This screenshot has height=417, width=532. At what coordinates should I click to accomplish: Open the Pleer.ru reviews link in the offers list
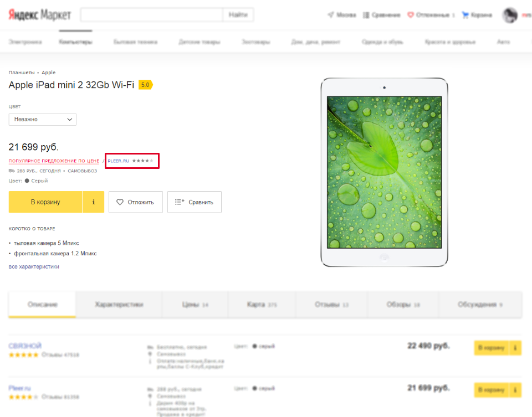tap(60, 397)
